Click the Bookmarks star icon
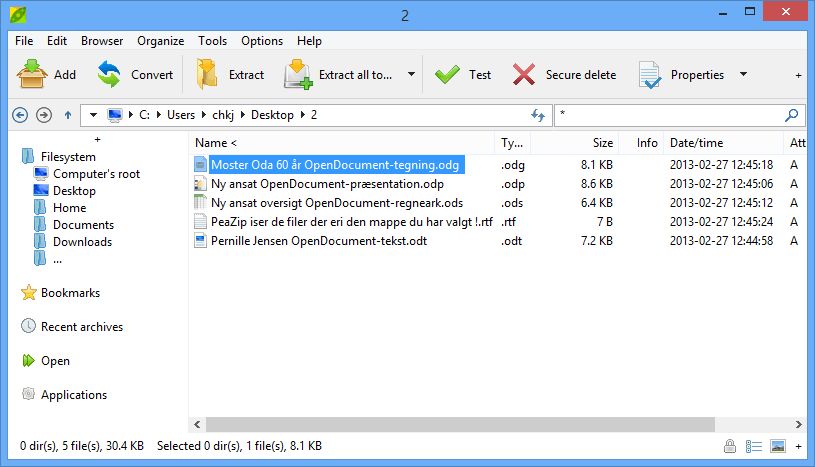The height and width of the screenshot is (467, 815). [29, 293]
